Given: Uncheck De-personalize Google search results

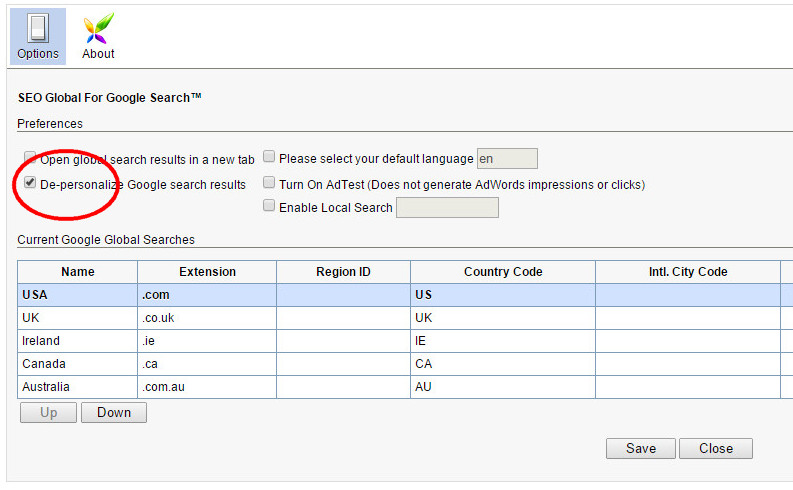Looking at the screenshot, I should tap(30, 183).
